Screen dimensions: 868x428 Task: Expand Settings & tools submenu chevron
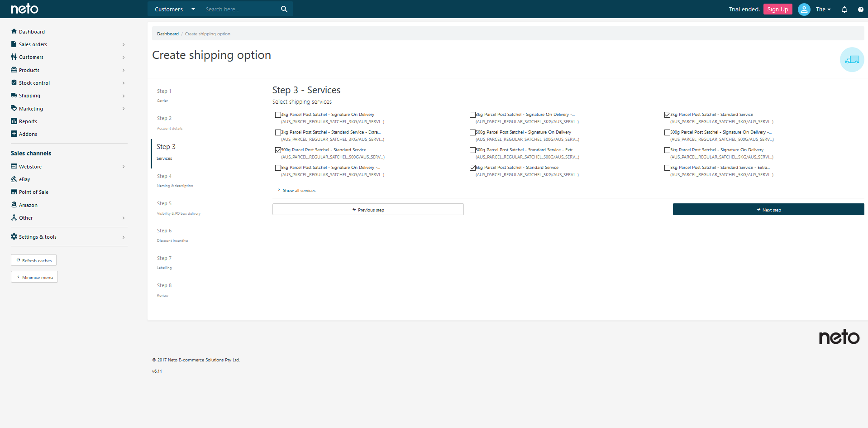pyautogui.click(x=124, y=237)
